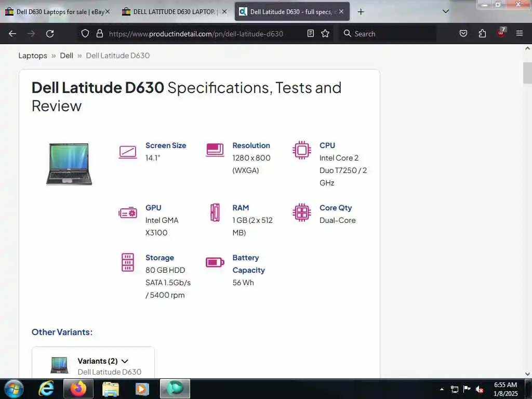Click the GPU label
The image size is (532, 399).
pos(153,208)
